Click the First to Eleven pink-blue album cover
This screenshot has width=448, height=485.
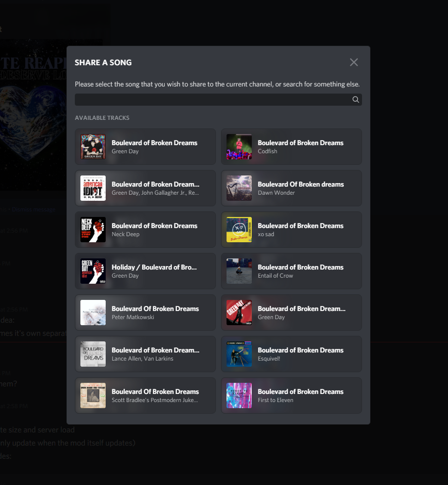tap(239, 395)
